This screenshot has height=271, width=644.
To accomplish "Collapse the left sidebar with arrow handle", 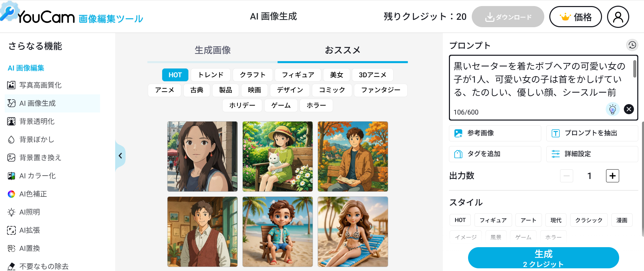I will (x=120, y=156).
